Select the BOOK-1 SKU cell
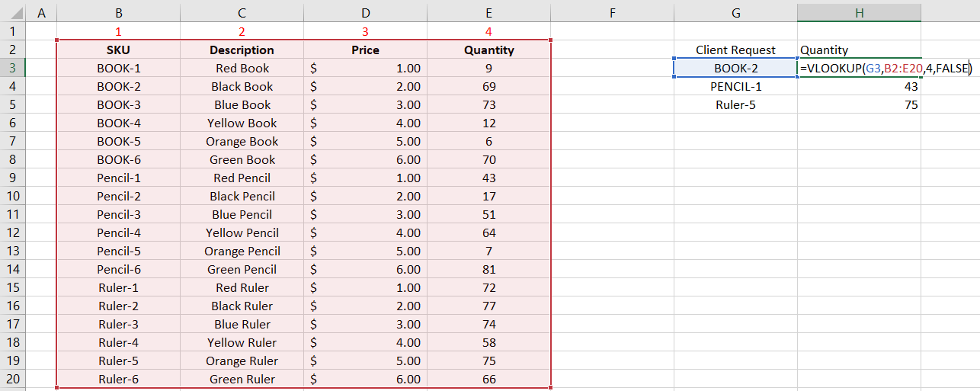This screenshot has height=391, width=980. click(118, 68)
